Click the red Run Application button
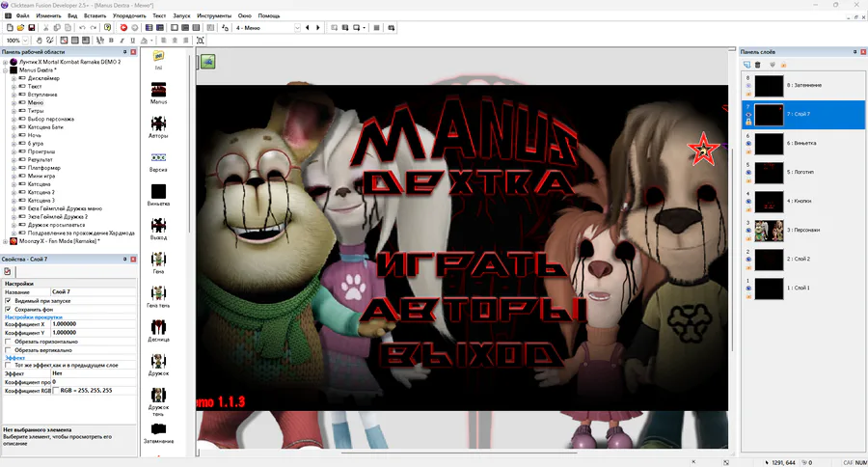This screenshot has height=467, width=868. (x=123, y=28)
